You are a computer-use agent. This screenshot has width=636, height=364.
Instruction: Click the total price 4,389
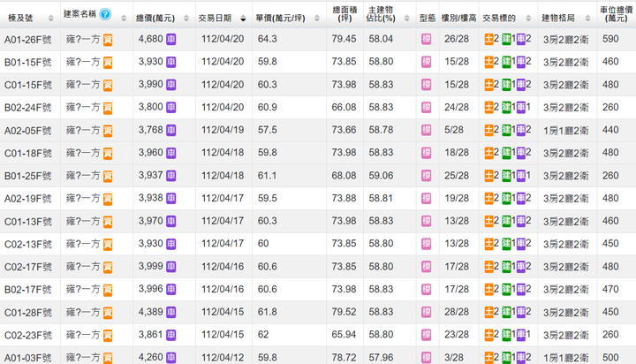click(x=150, y=312)
